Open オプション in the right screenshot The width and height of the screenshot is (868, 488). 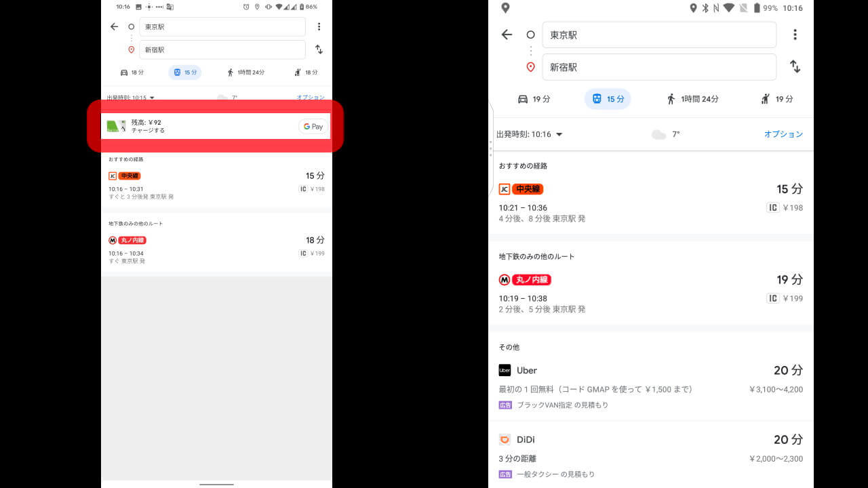783,134
